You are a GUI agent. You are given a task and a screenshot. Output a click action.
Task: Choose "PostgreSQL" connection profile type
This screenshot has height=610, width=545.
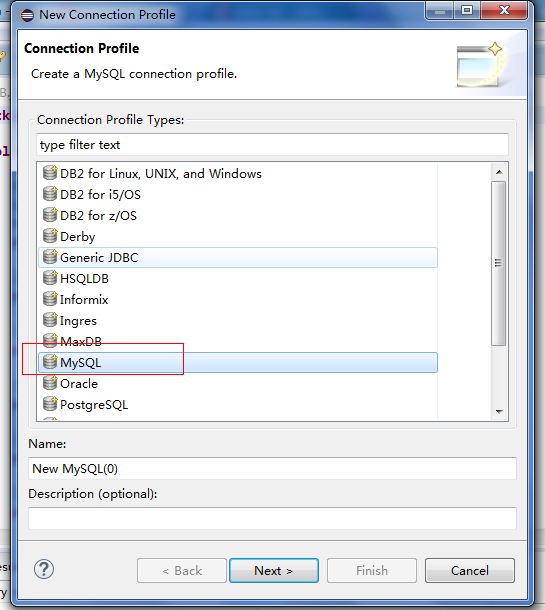point(238,405)
